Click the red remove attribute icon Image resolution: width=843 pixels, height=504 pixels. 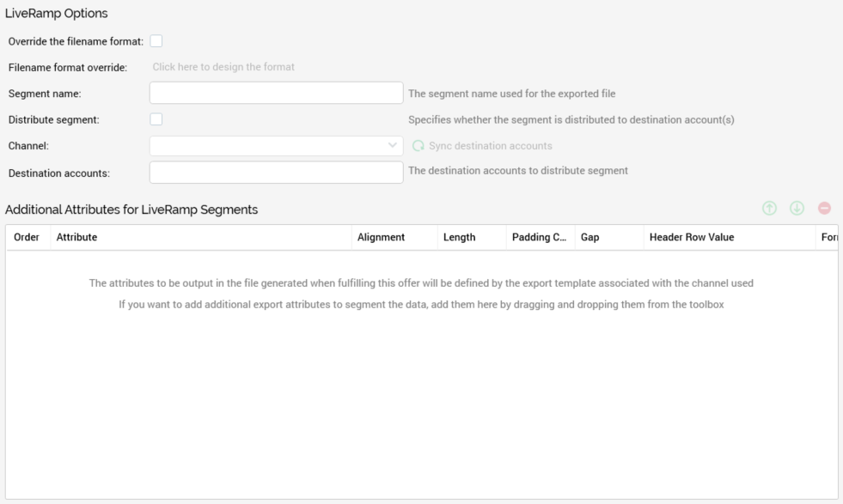[x=824, y=209]
